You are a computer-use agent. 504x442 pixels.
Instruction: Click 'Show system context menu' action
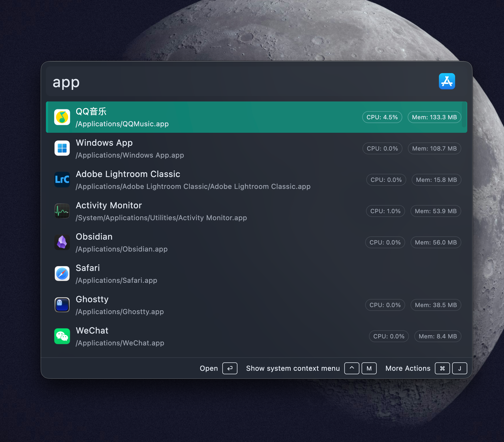click(293, 368)
